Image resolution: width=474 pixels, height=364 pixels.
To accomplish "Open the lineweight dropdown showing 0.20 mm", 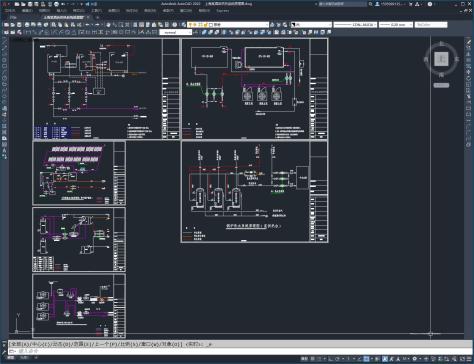I will tap(396, 25).
